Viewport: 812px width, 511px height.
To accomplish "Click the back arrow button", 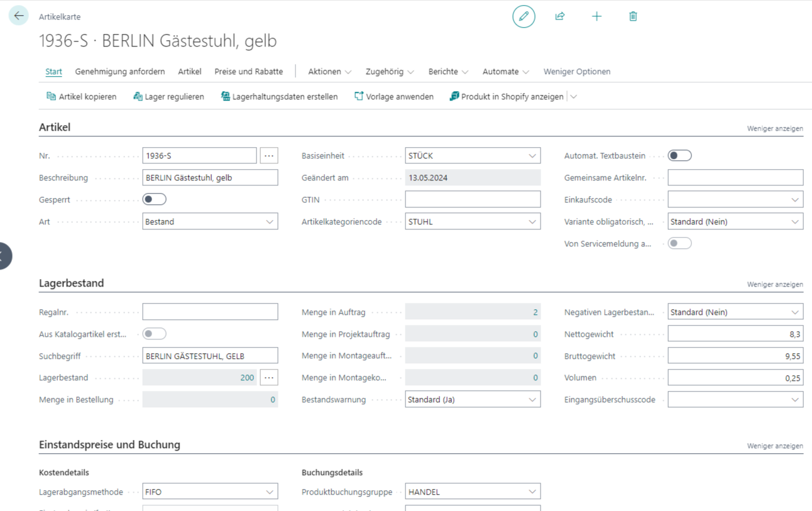I will tap(19, 16).
